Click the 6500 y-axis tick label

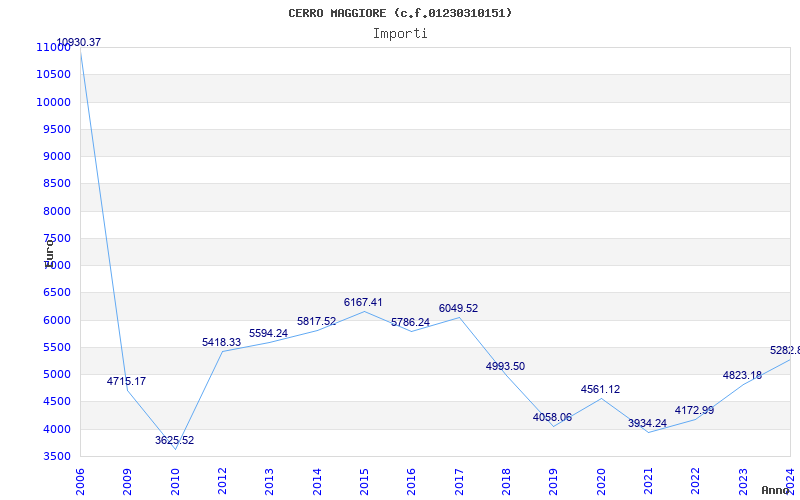(x=56, y=293)
